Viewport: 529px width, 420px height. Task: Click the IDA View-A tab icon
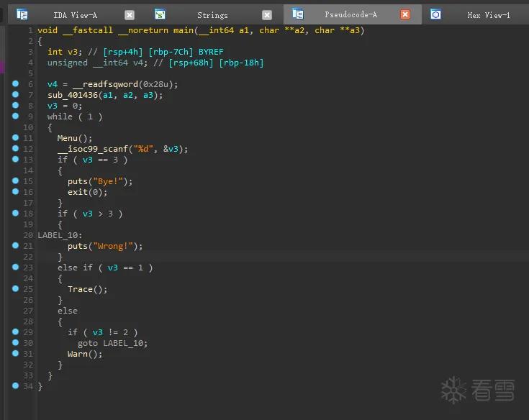click(x=22, y=14)
